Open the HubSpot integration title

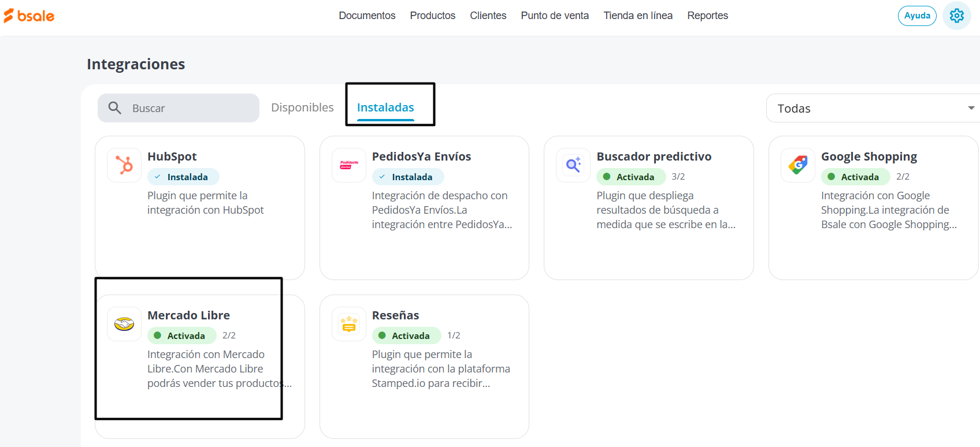click(172, 157)
